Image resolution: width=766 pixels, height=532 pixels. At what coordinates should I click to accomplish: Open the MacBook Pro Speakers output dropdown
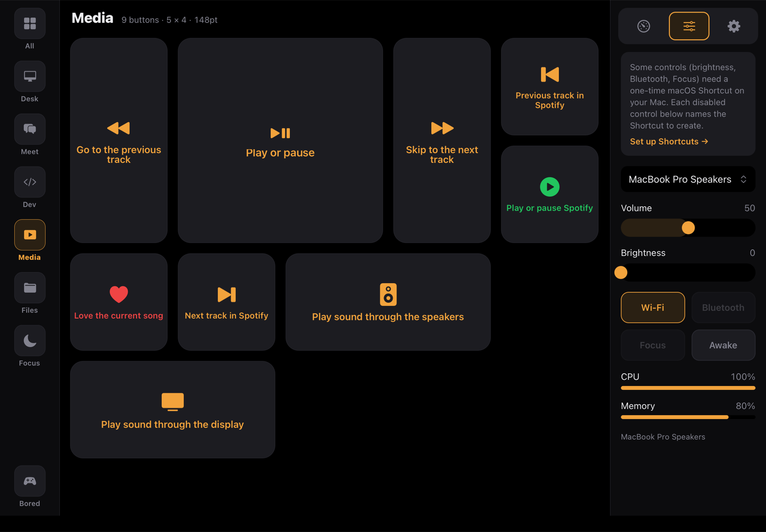[x=688, y=179]
